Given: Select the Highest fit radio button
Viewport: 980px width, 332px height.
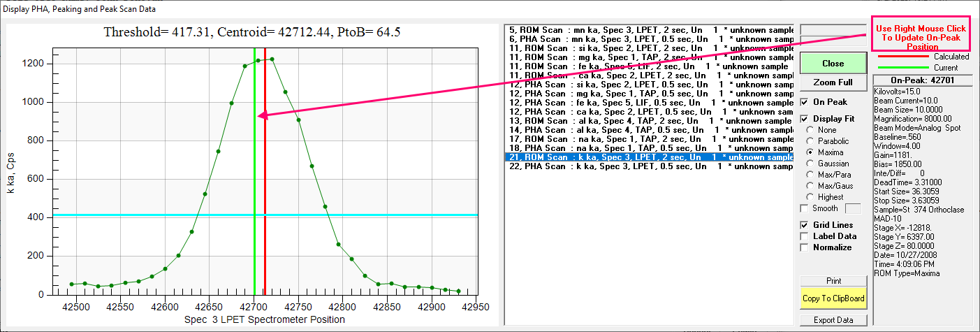Looking at the screenshot, I should tap(810, 197).
